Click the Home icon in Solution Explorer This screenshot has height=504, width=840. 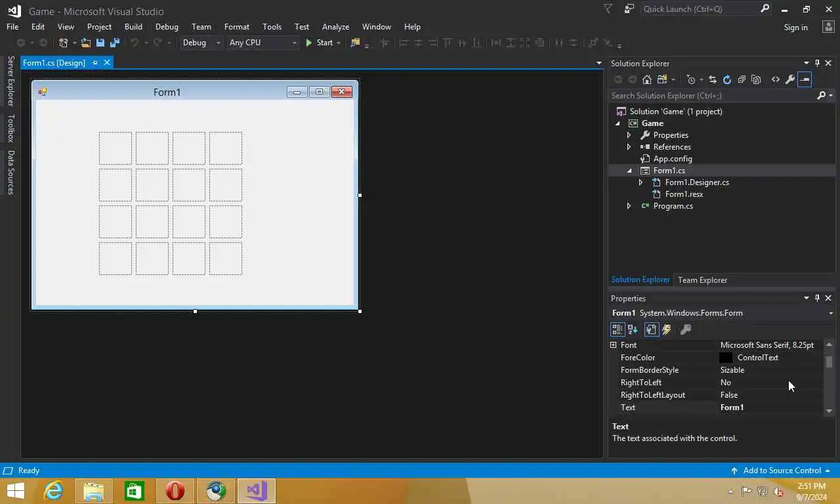point(647,79)
